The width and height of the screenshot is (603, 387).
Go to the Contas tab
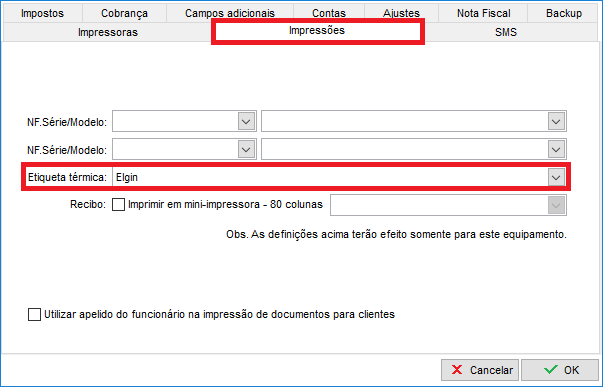329,13
